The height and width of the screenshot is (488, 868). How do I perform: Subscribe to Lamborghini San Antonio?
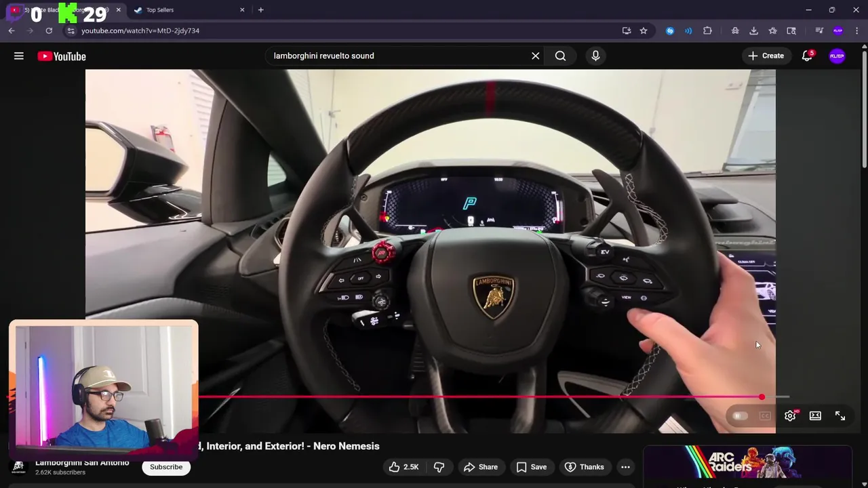(x=166, y=467)
